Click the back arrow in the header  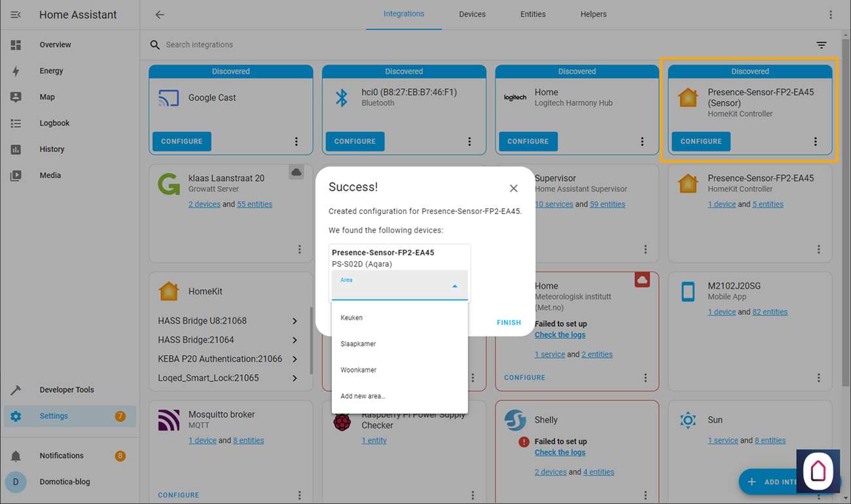[x=160, y=14]
